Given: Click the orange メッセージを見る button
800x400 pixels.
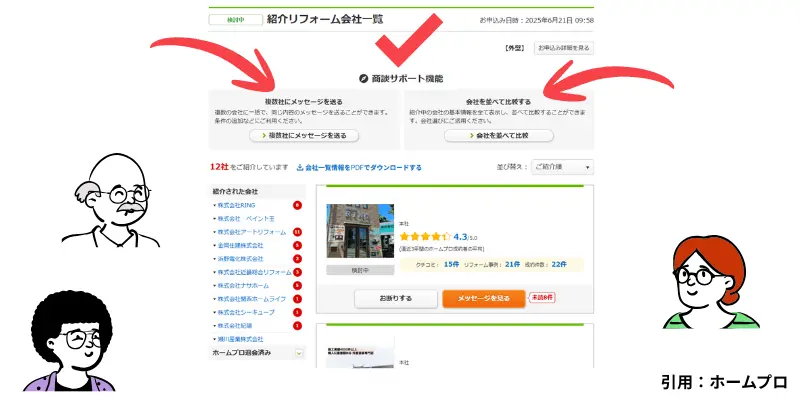Looking at the screenshot, I should tap(484, 298).
